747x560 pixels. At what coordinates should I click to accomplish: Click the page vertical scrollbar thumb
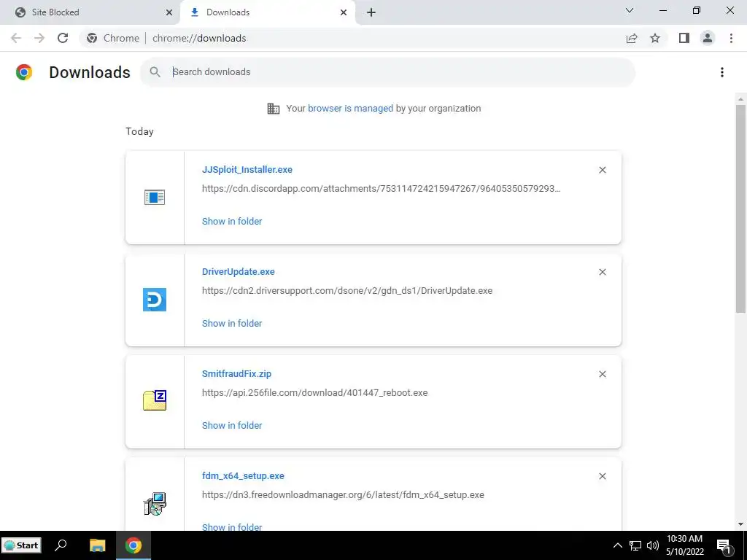click(740, 209)
